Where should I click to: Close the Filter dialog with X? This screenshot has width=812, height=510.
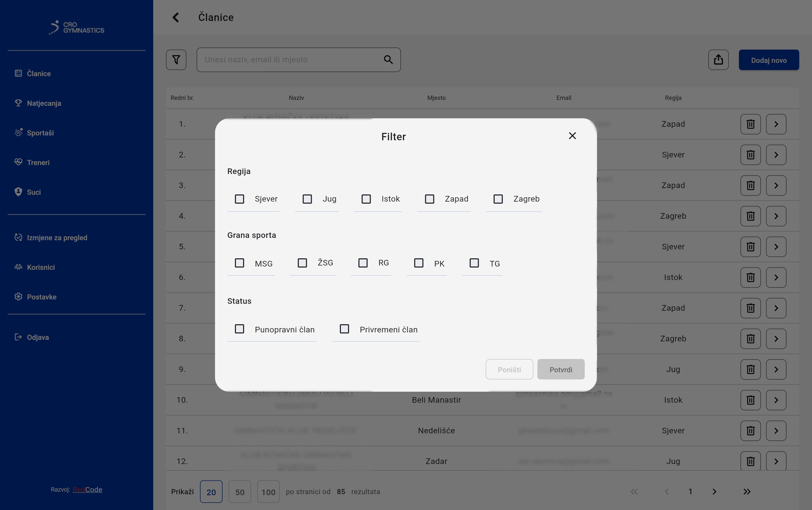572,136
